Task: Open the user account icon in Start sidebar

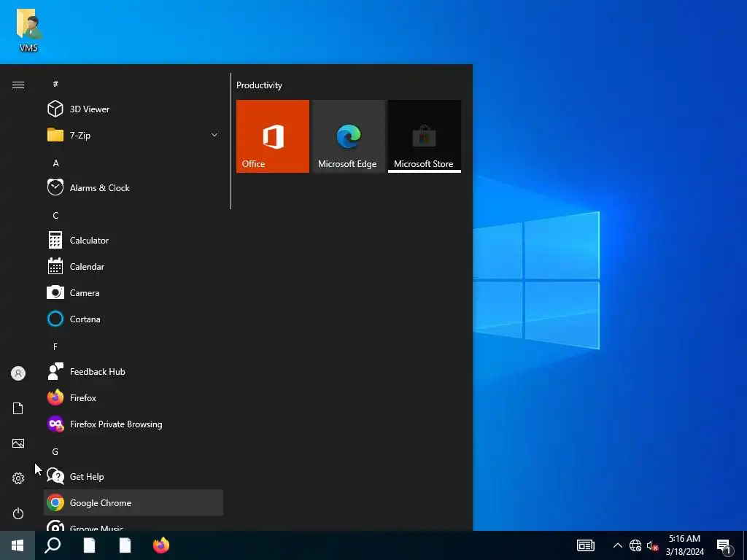Action: coord(18,373)
